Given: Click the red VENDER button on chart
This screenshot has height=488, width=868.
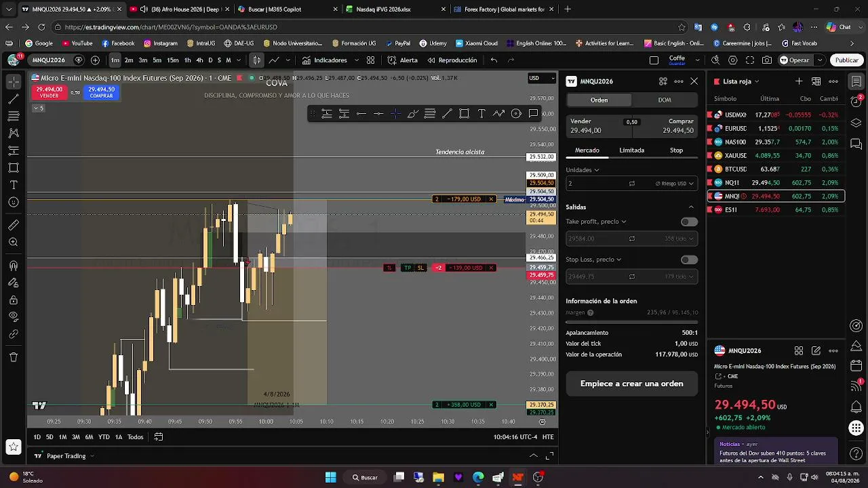Looking at the screenshot, I should point(50,92).
